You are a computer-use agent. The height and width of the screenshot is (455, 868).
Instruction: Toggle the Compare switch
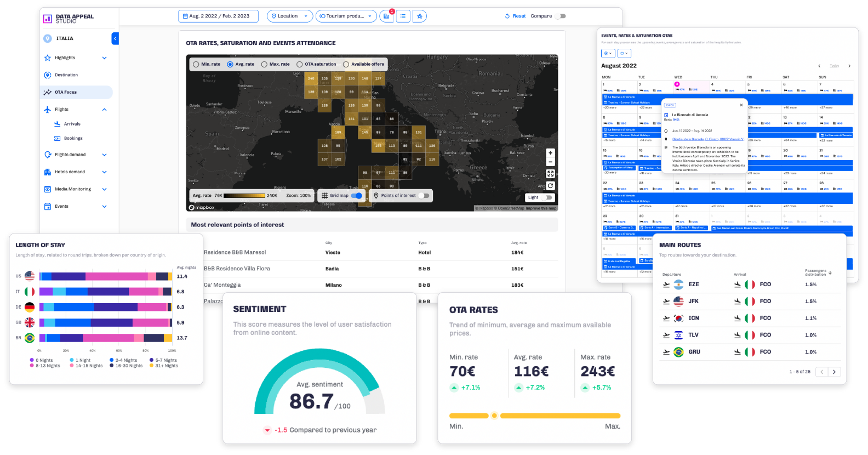click(x=560, y=16)
